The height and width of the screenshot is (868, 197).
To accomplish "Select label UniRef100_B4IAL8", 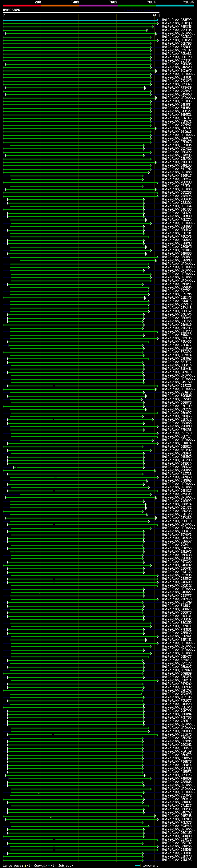I will point(177,131).
